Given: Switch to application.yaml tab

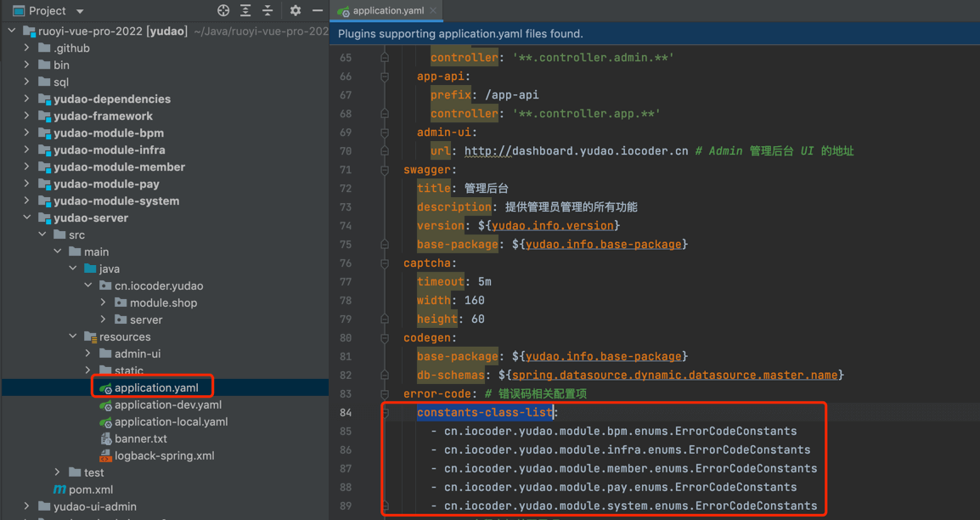Looking at the screenshot, I should (x=387, y=11).
